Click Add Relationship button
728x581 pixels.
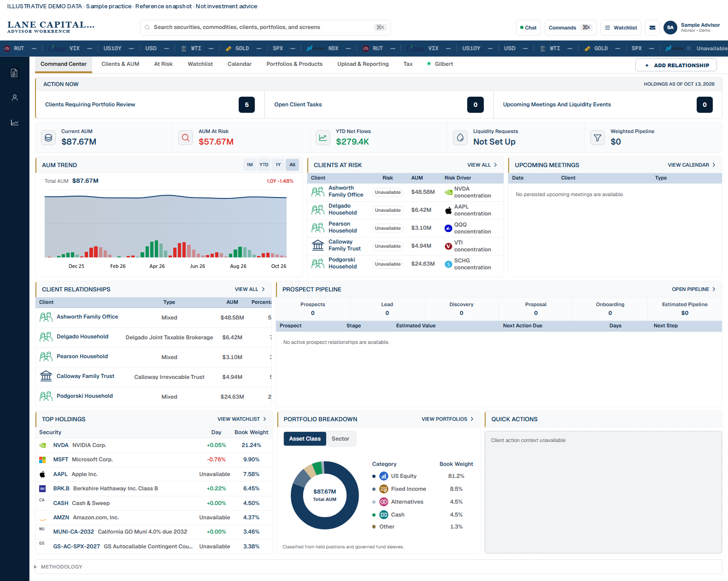(x=676, y=65)
